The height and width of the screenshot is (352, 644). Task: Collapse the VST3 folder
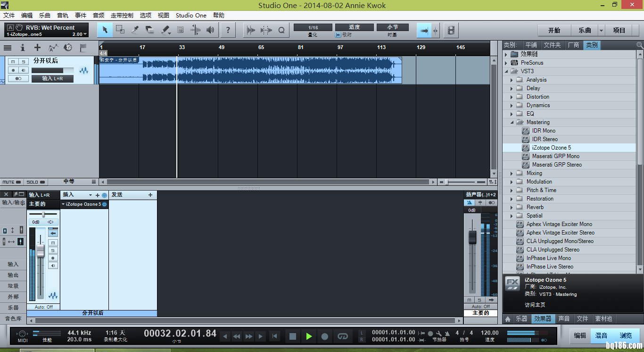tap(506, 71)
